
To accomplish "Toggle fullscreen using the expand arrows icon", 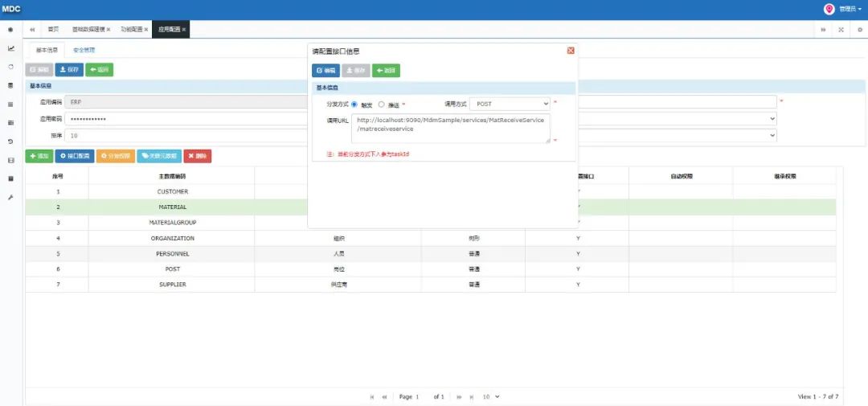I will [841, 30].
